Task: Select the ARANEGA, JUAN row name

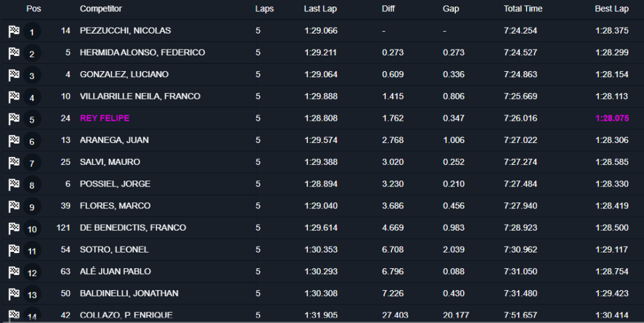Action: [114, 140]
